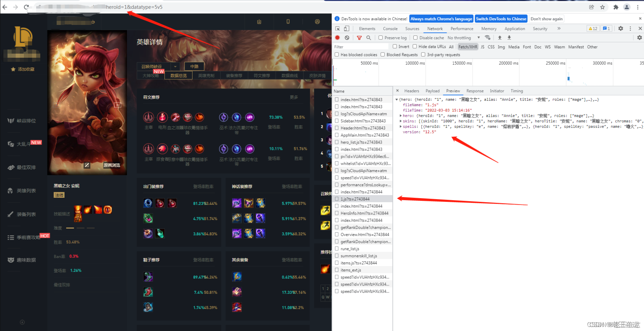Open the user icon in page header

(317, 22)
